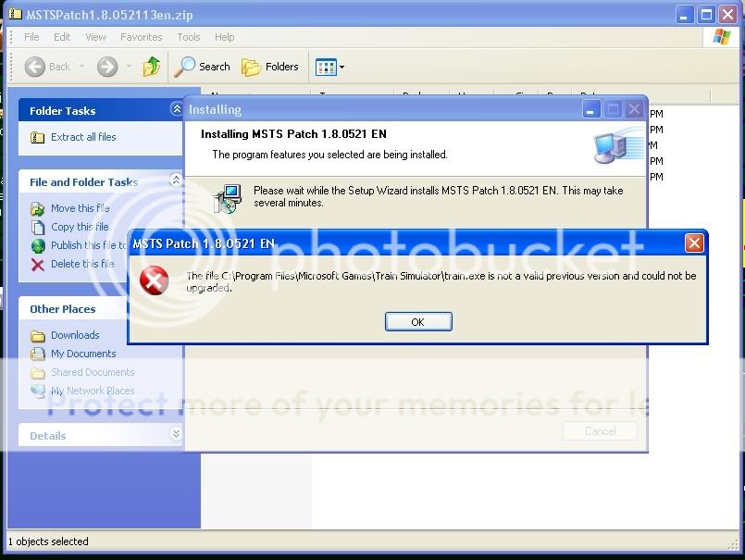Open My Documents in Other Places
The width and height of the screenshot is (745, 560).
pos(83,354)
